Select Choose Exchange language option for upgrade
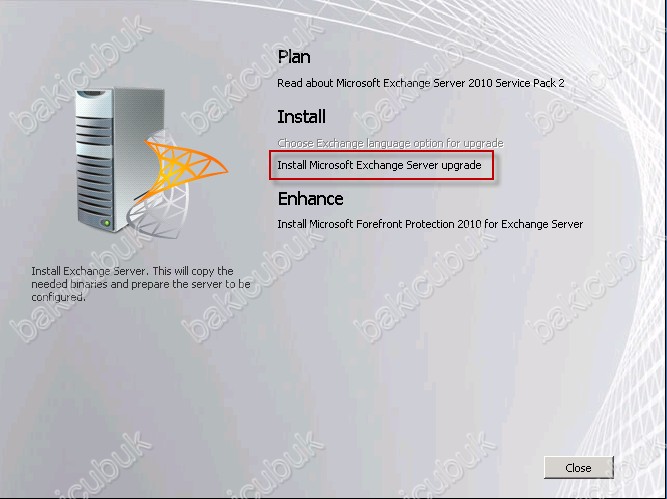Viewport: 667px width, 499px height. [390, 143]
